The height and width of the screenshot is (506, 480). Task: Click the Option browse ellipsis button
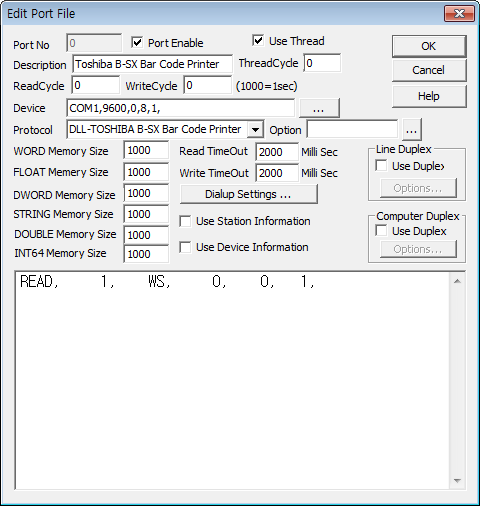tap(412, 130)
